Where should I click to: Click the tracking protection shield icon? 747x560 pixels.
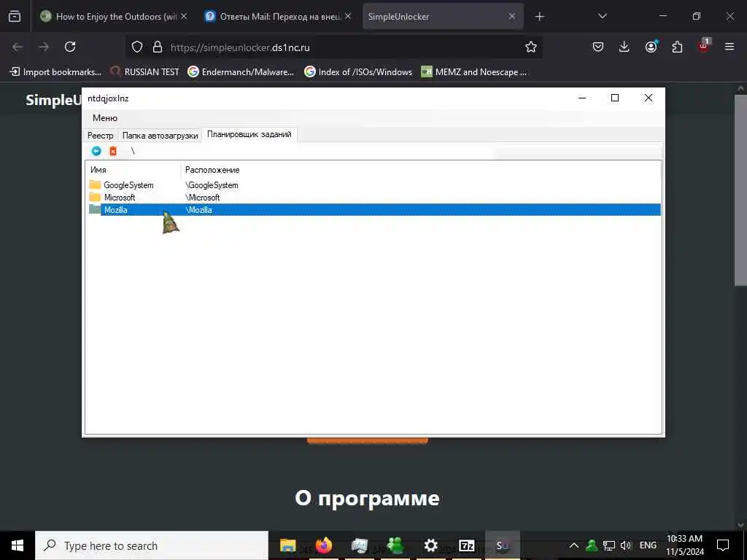(x=137, y=47)
